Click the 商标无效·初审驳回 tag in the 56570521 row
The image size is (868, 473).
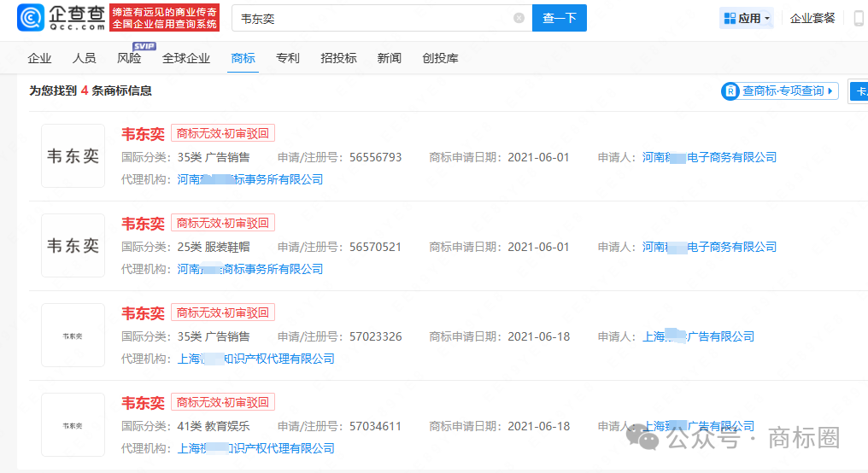[x=222, y=223]
